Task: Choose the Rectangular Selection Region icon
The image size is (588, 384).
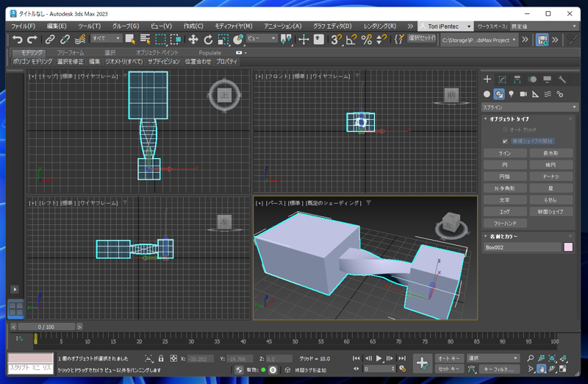Action: [x=160, y=39]
